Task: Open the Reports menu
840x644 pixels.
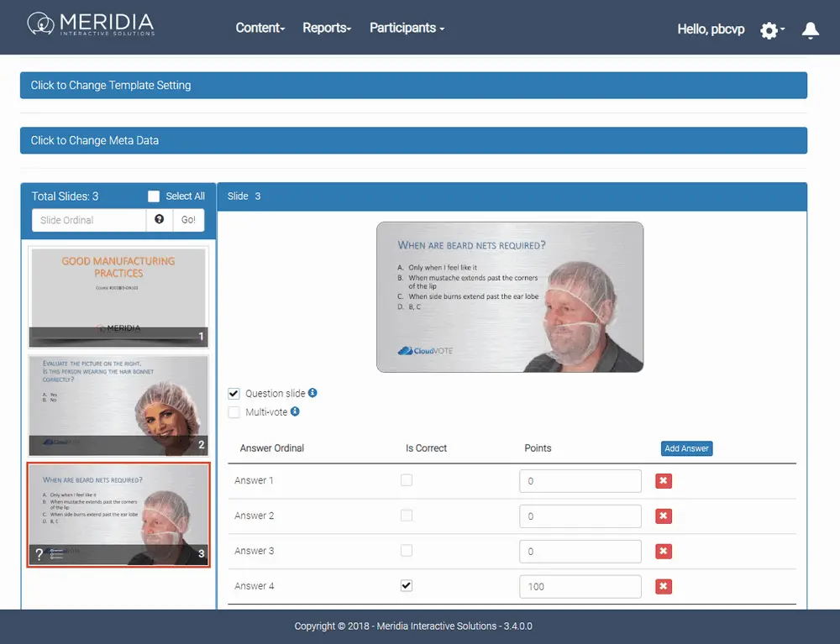Action: coord(326,28)
